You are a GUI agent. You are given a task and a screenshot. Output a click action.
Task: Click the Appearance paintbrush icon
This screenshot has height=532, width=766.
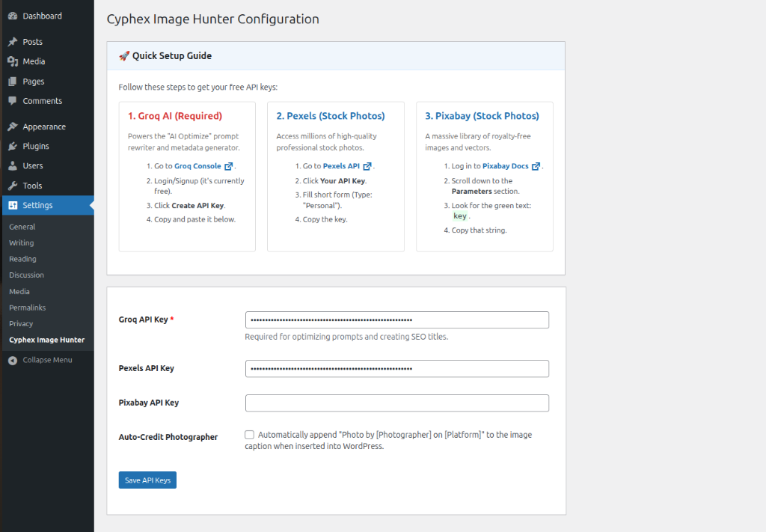point(13,126)
